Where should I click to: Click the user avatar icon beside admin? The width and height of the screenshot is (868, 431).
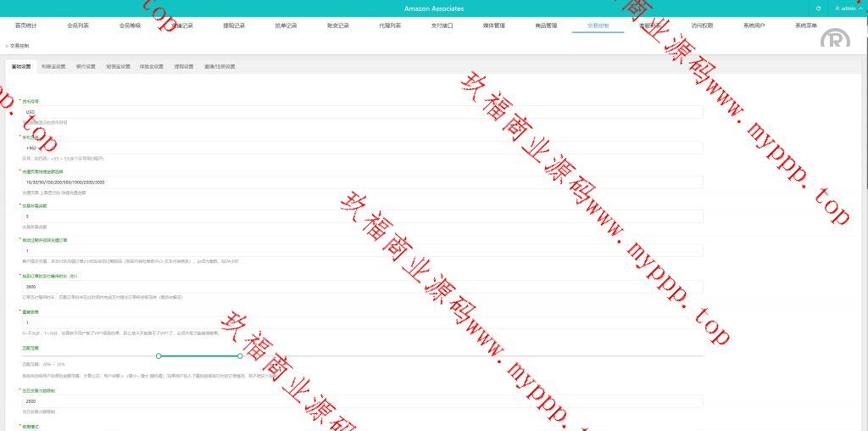837,8
